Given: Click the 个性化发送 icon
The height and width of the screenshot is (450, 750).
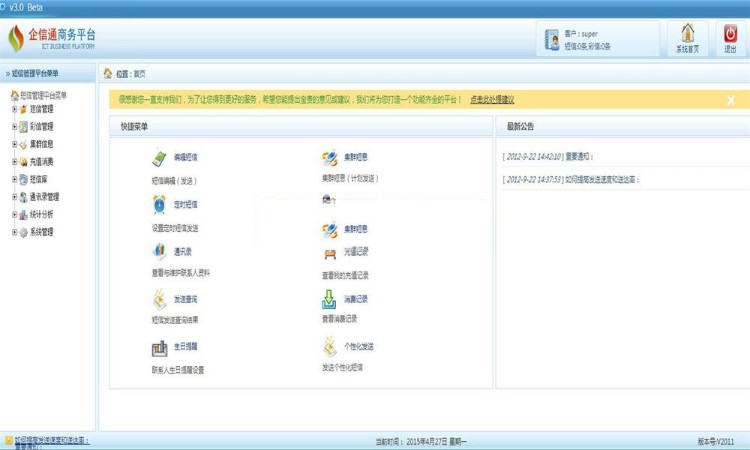Looking at the screenshot, I should tap(331, 347).
